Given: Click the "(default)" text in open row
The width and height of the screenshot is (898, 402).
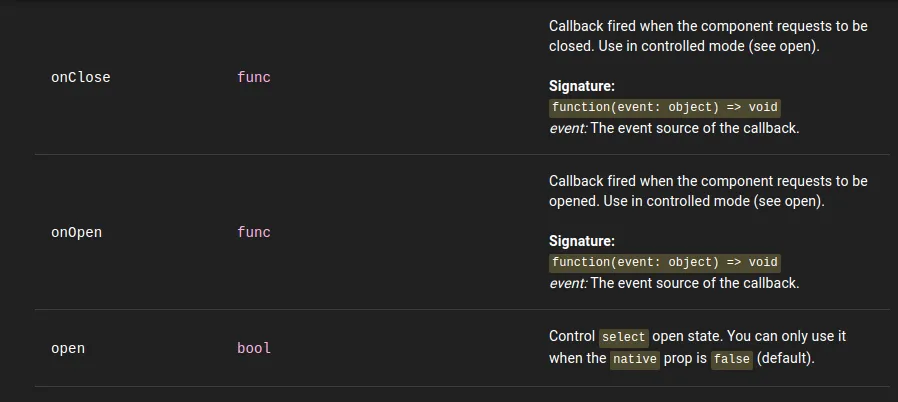Looking at the screenshot, I should (x=786, y=358).
